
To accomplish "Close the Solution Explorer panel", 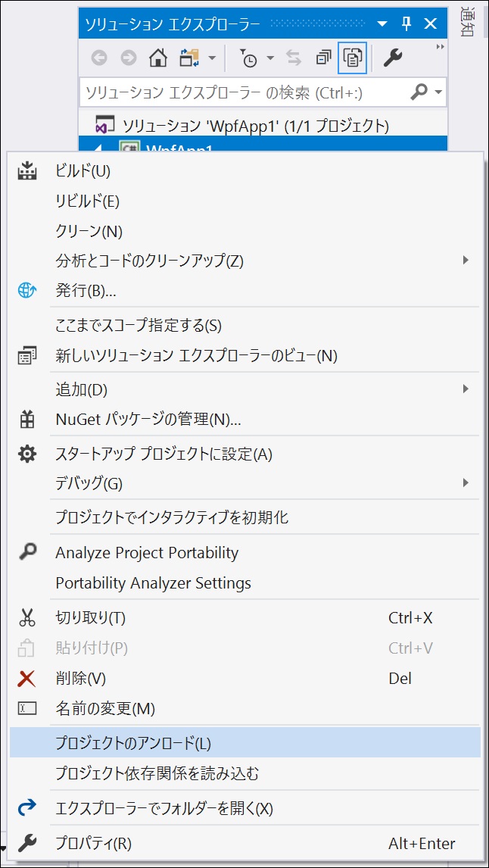I will coord(431,23).
